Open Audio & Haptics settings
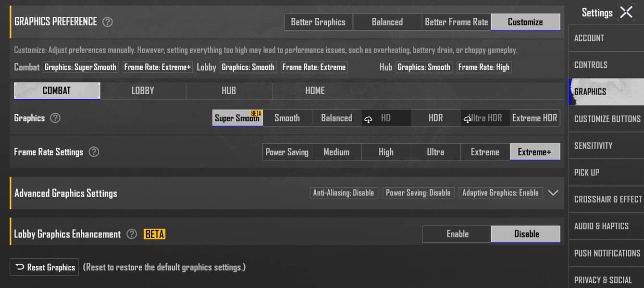644x288 pixels. coord(606,227)
